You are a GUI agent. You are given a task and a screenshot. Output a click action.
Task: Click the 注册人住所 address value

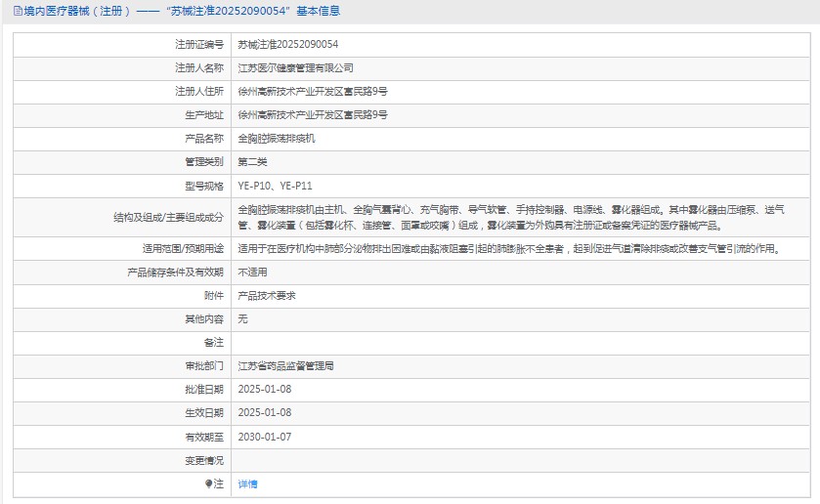coord(313,92)
